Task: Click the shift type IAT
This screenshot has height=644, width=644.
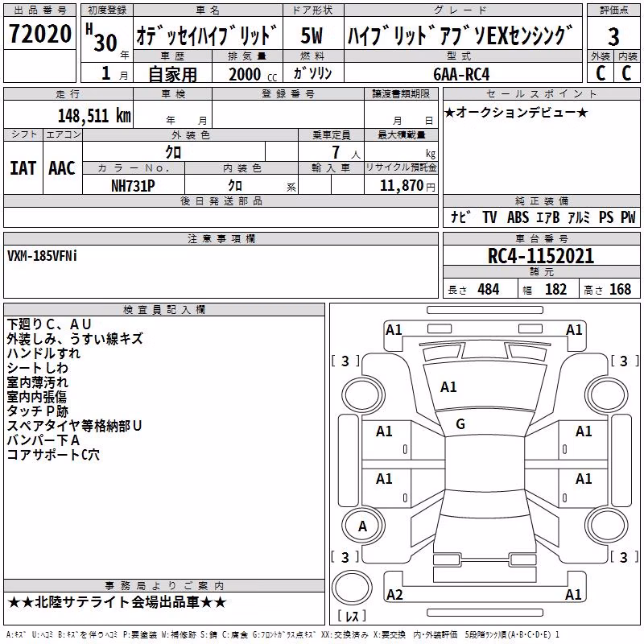Action: click(x=23, y=168)
